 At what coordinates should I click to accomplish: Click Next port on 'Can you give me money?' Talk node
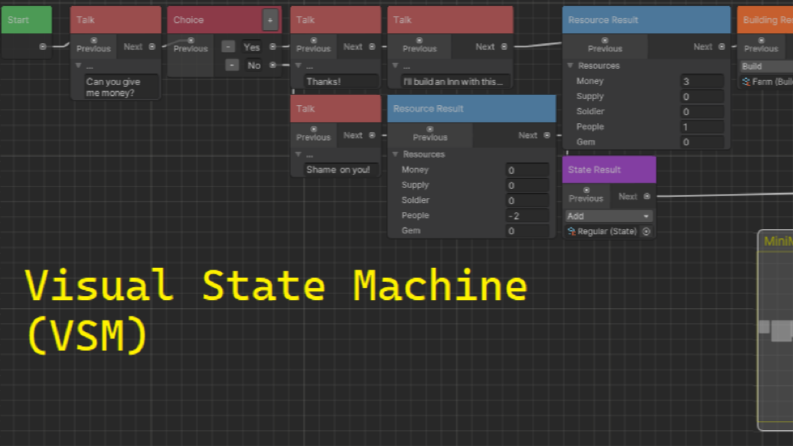(x=152, y=47)
